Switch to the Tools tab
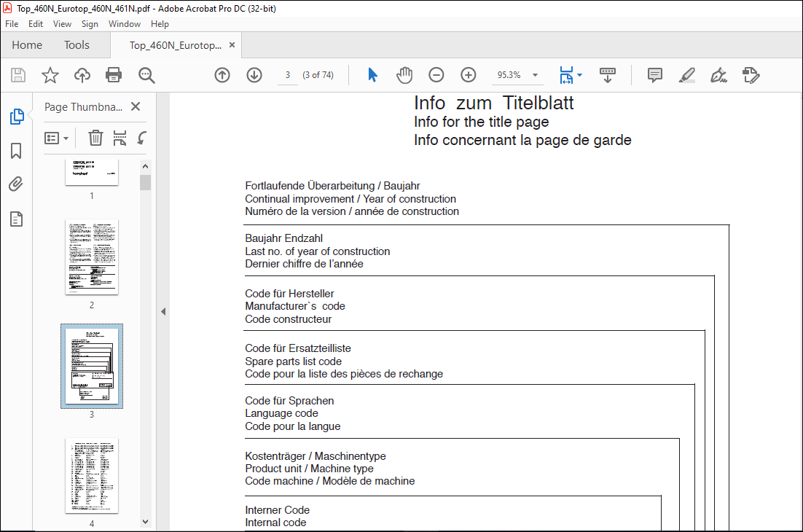803x532 pixels. [x=77, y=45]
